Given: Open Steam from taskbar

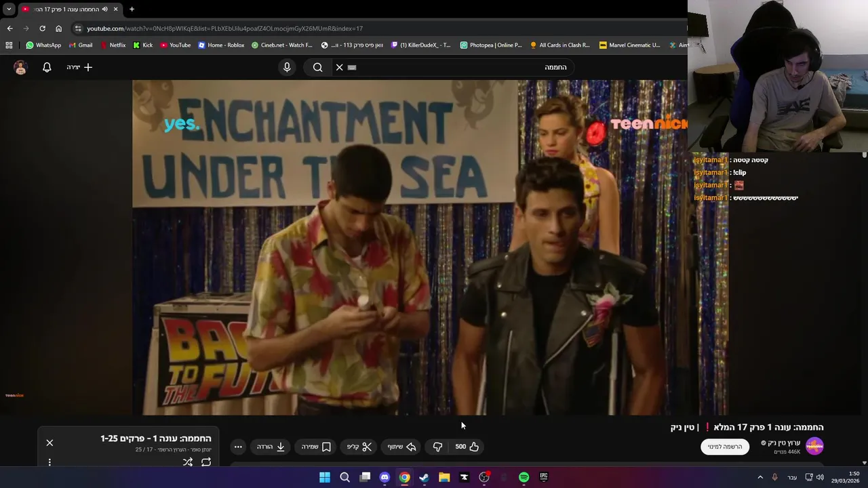Looking at the screenshot, I should pos(424,477).
